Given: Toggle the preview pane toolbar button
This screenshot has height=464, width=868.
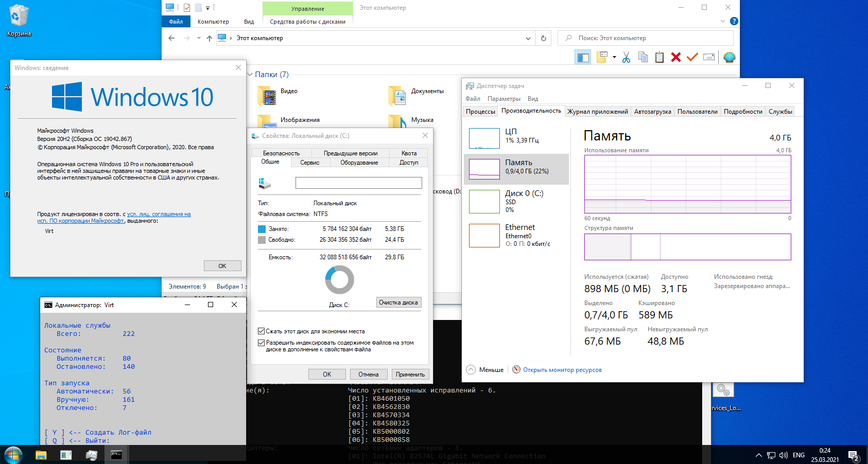Looking at the screenshot, I should [x=583, y=58].
